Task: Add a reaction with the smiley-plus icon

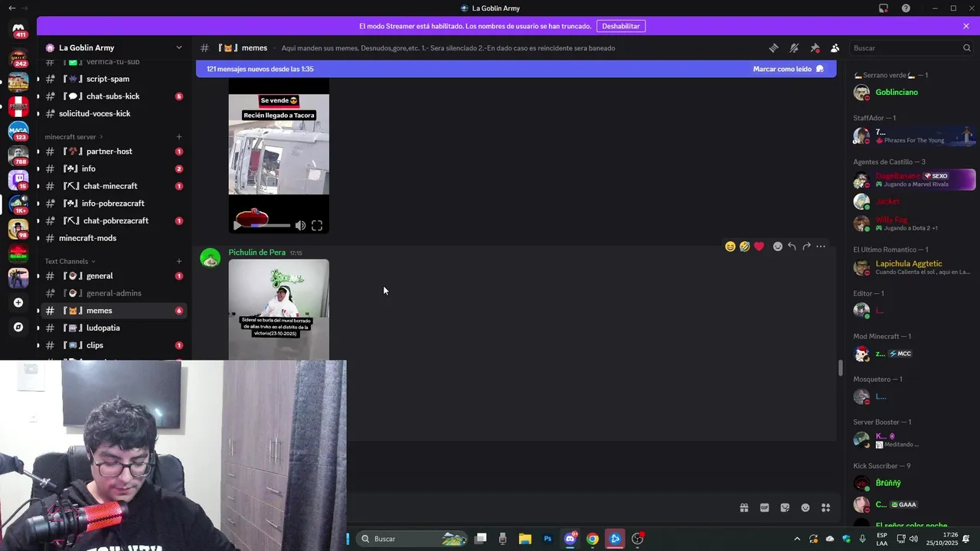Action: coord(778,246)
